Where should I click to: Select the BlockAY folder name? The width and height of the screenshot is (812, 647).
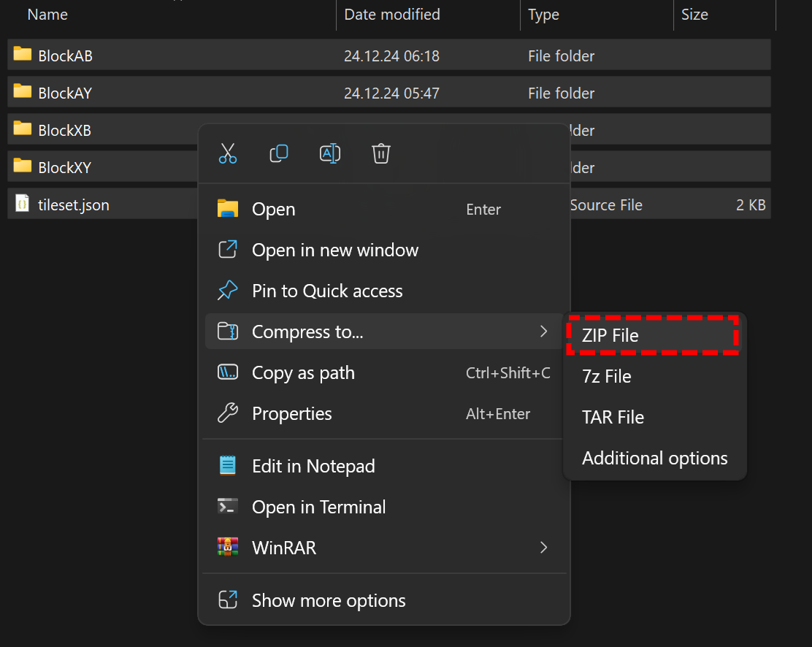65,93
